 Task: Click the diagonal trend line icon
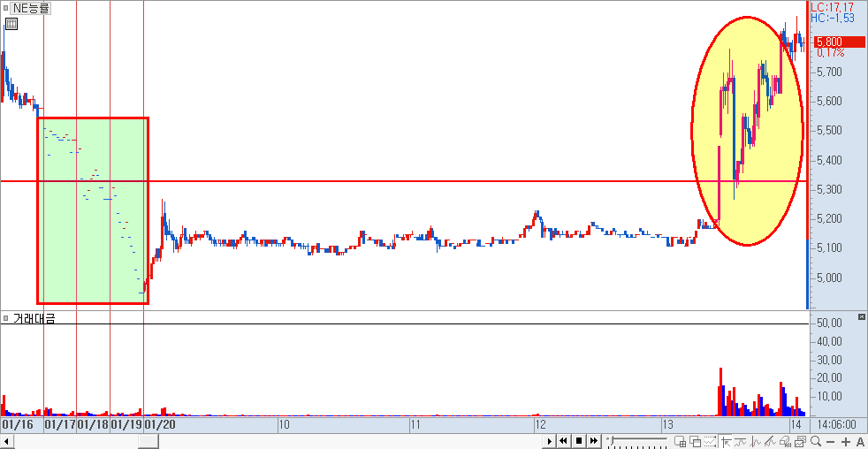tap(770, 441)
